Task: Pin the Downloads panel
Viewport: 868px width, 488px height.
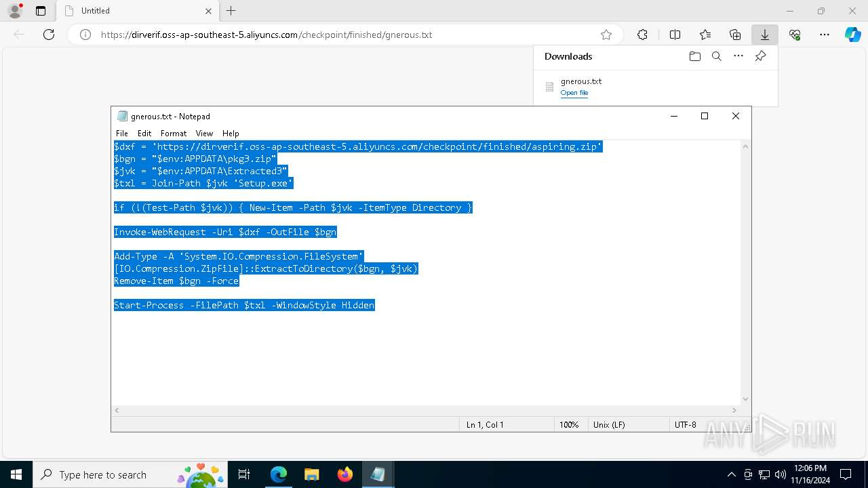Action: click(x=760, y=56)
